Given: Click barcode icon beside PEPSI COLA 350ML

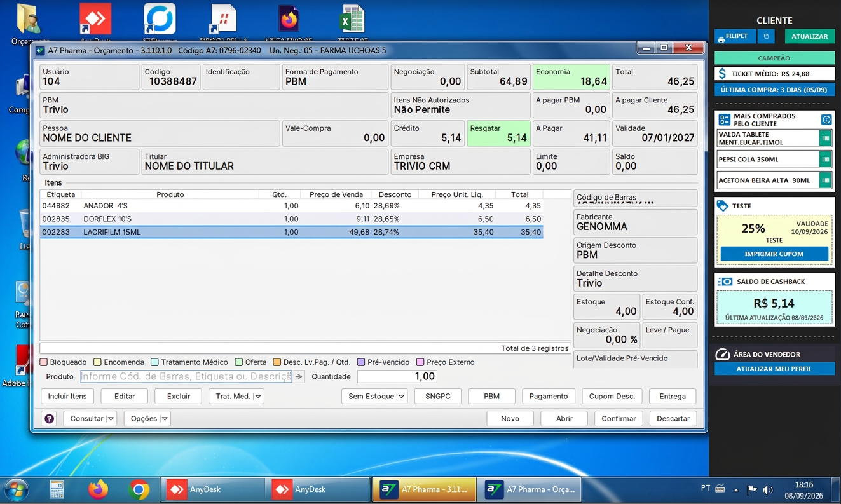Looking at the screenshot, I should (825, 160).
